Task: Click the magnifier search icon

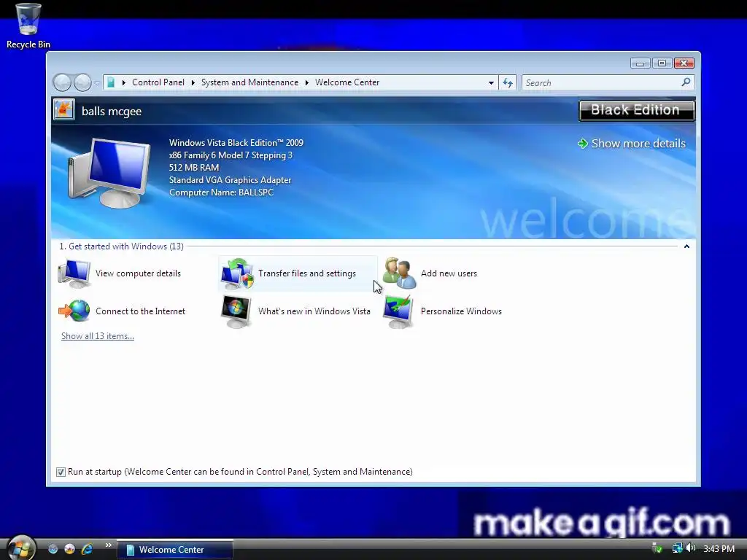Action: (686, 82)
